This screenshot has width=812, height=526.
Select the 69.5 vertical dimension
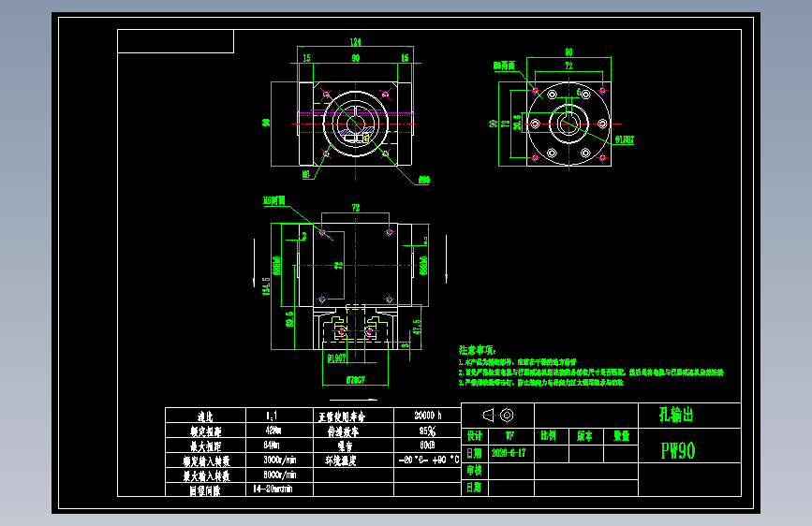coord(289,319)
